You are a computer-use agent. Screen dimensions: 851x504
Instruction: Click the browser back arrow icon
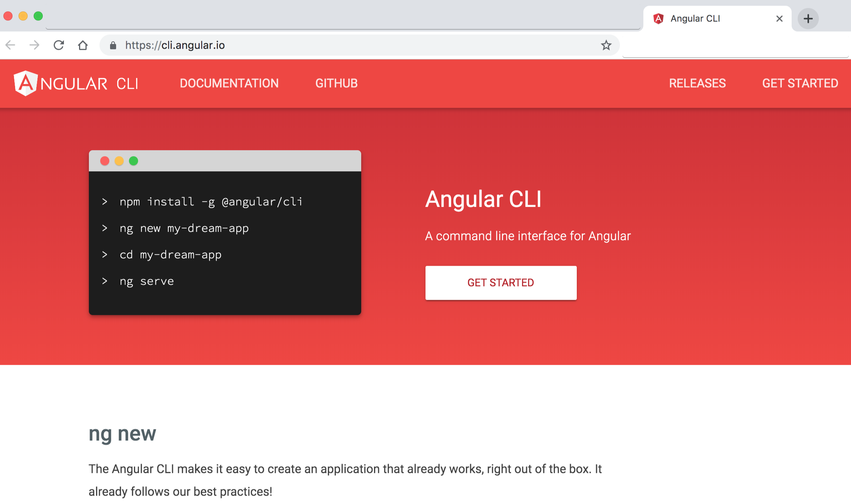(x=11, y=45)
